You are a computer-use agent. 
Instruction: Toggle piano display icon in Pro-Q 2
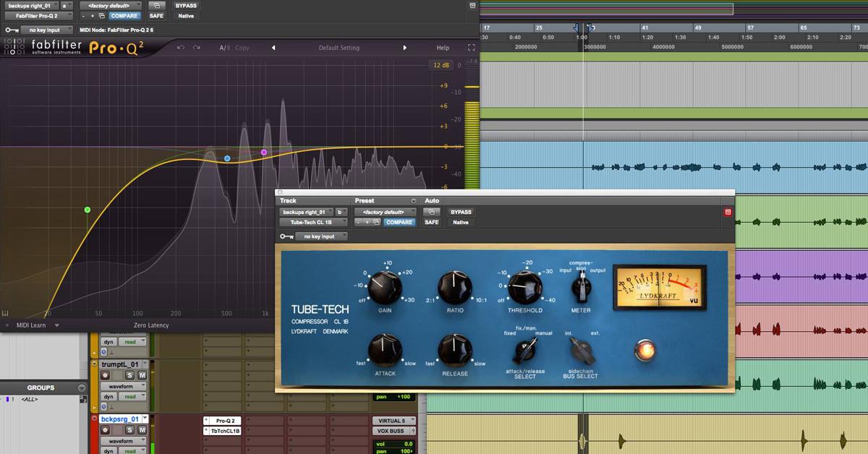pos(6,314)
